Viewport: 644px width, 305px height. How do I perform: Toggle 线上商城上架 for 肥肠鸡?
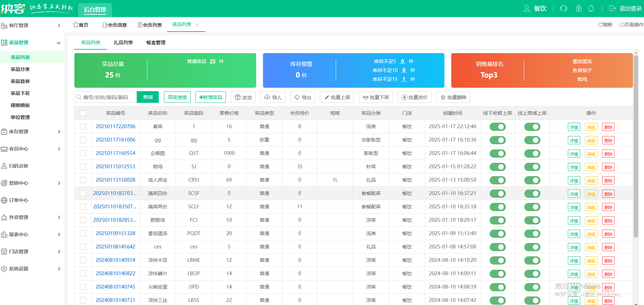click(x=532, y=220)
